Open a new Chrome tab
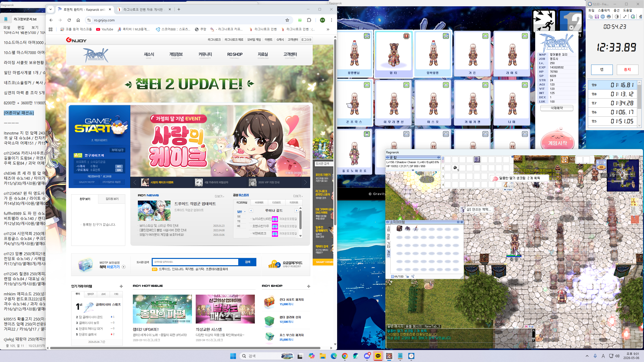 (179, 9)
